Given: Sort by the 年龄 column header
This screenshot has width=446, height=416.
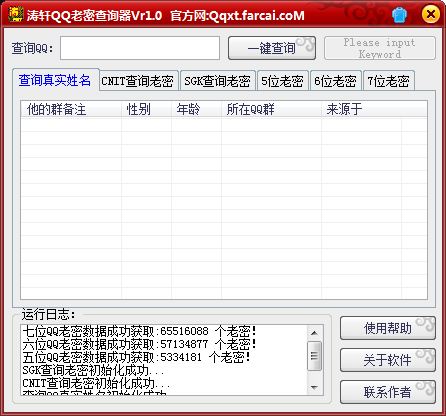Looking at the screenshot, I should coord(196,109).
